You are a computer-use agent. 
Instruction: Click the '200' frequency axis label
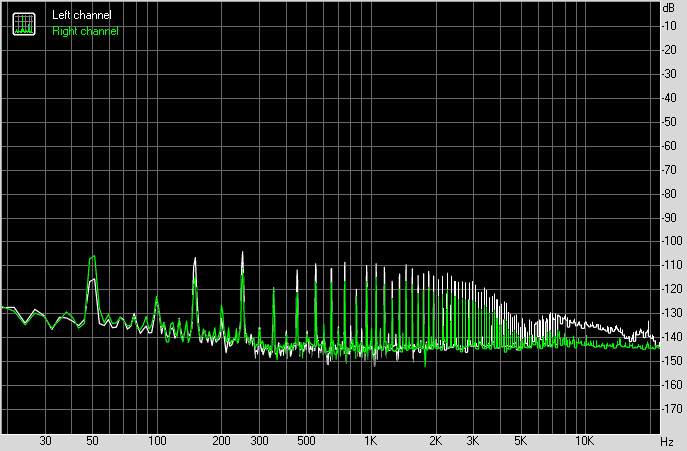coord(221,441)
